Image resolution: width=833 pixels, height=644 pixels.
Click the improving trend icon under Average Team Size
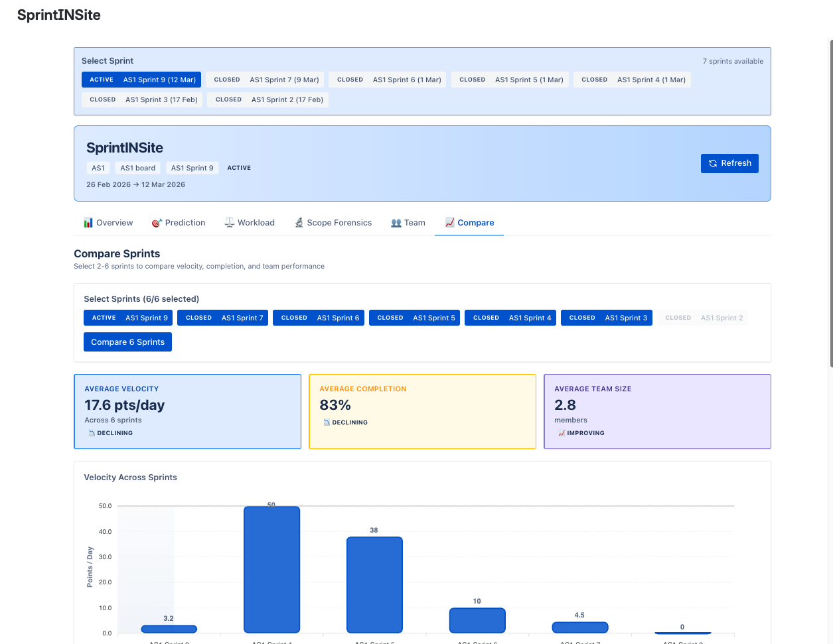(561, 432)
